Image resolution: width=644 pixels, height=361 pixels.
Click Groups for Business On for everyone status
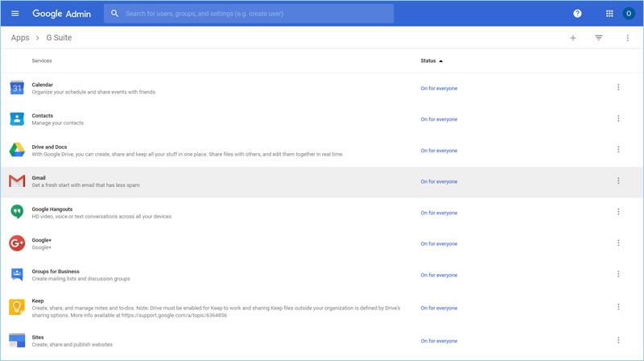[439, 275]
